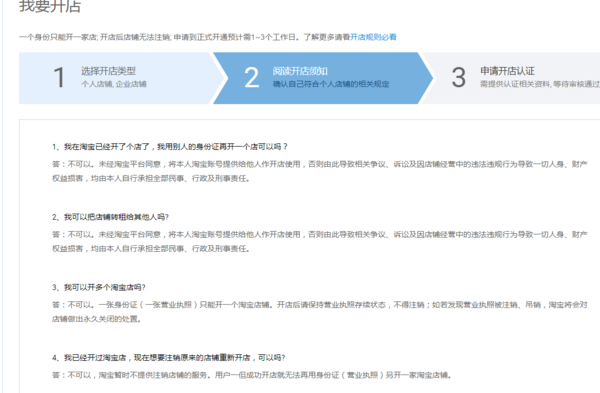Image resolution: width=600 pixels, height=393 pixels.
Task: Open the 开店规则必看 link
Action: point(373,37)
